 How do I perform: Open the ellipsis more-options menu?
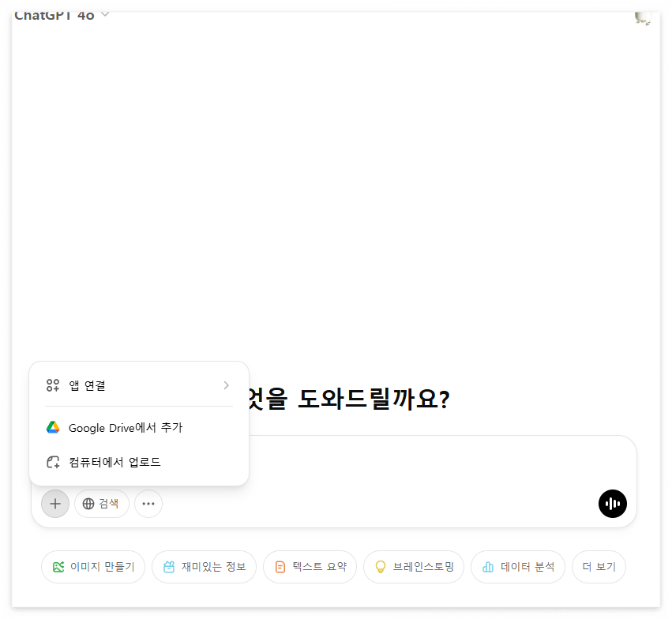[148, 504]
